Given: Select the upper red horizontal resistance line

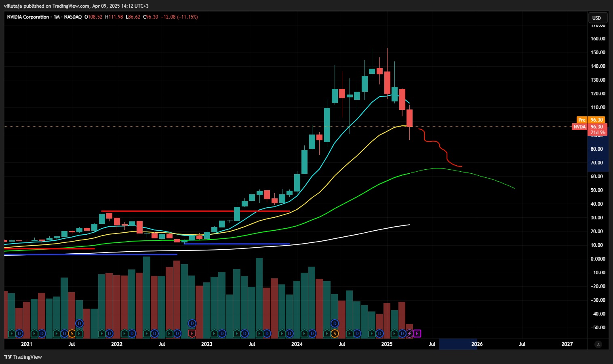Looking at the screenshot, I should coord(195,211).
